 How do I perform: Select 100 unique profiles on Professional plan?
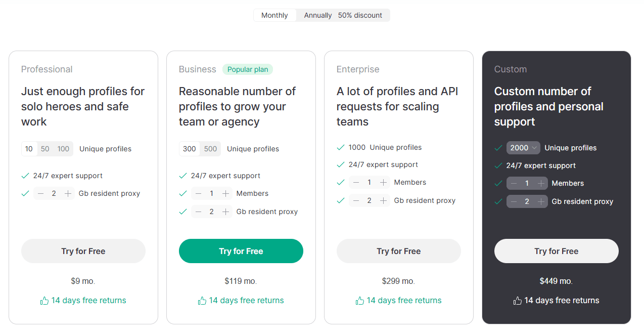tap(63, 148)
